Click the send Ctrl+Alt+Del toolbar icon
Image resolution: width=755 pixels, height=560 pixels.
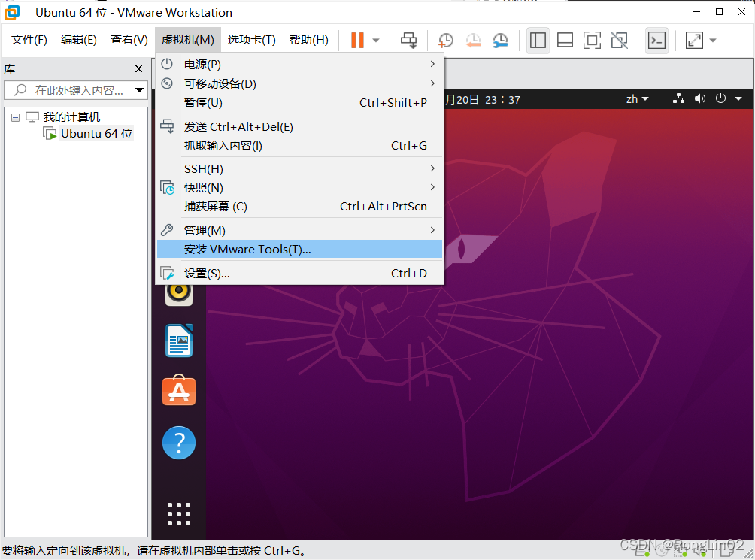pos(409,41)
